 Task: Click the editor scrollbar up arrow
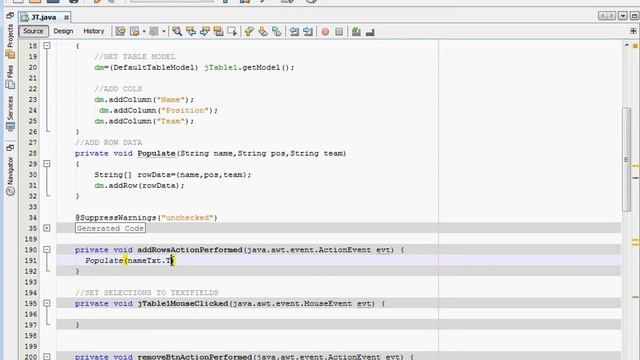click(x=627, y=44)
